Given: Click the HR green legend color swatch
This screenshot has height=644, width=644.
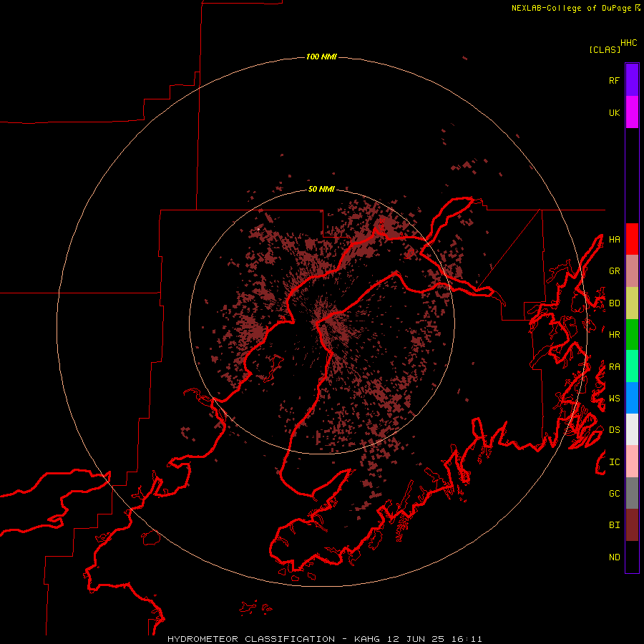Looking at the screenshot, I should tap(632, 335).
